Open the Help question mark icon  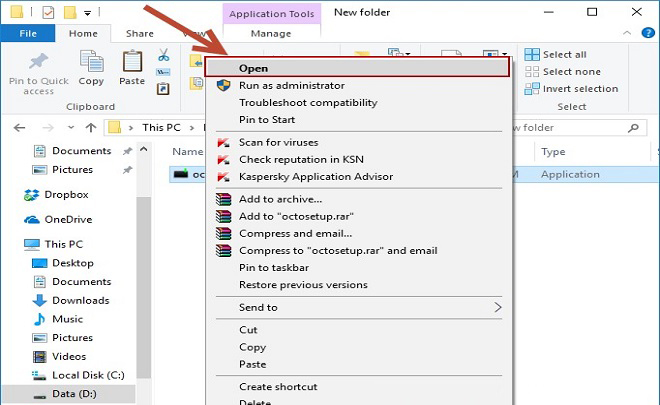648,32
